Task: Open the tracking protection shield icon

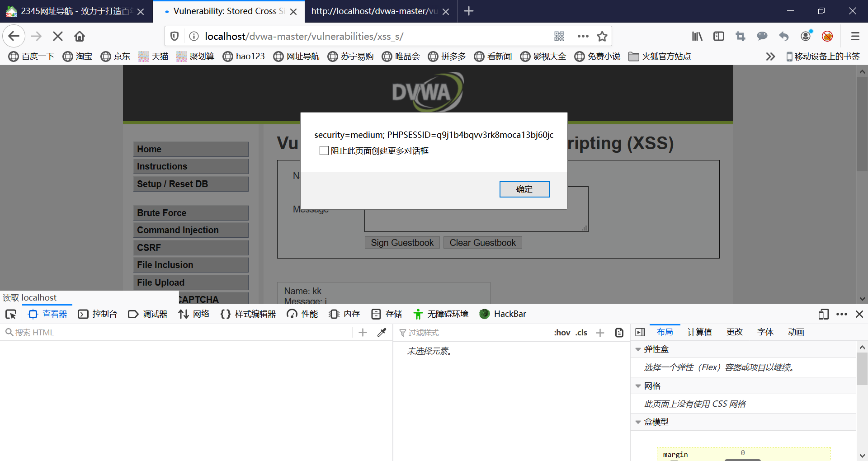Action: (x=175, y=36)
